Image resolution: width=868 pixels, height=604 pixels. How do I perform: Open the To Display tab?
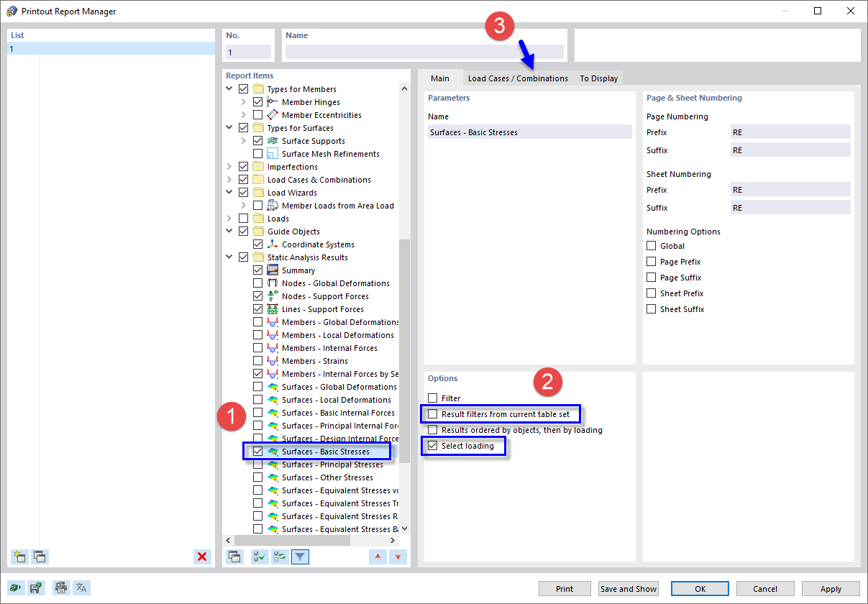(x=598, y=78)
